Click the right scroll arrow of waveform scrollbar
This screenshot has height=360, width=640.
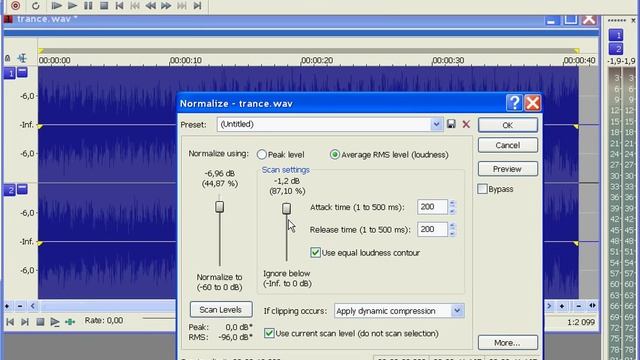tap(549, 306)
